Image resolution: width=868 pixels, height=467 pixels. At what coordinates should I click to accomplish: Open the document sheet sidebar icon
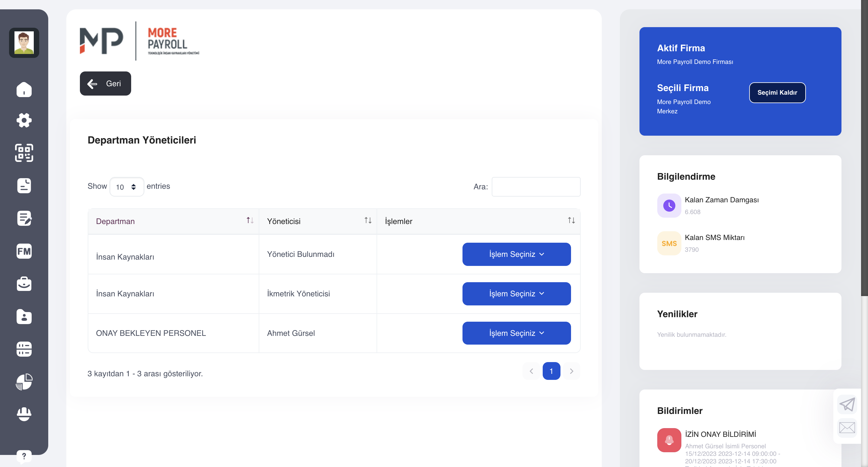pos(24,186)
